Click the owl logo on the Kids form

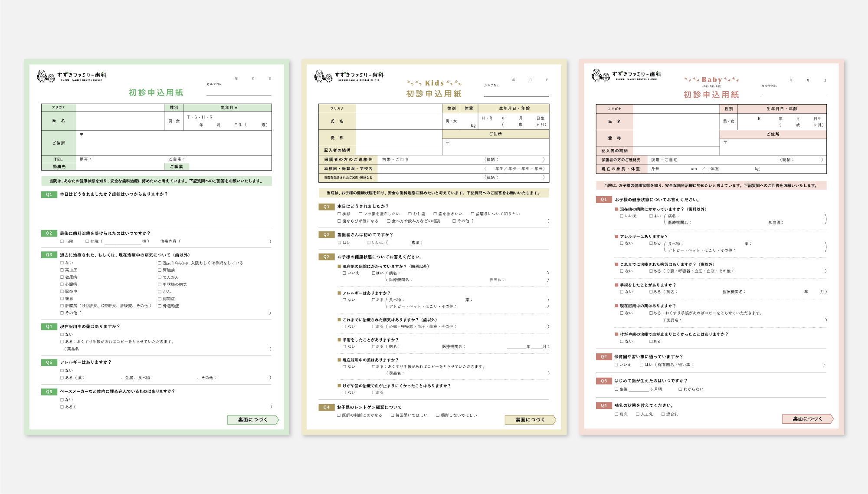(x=324, y=76)
